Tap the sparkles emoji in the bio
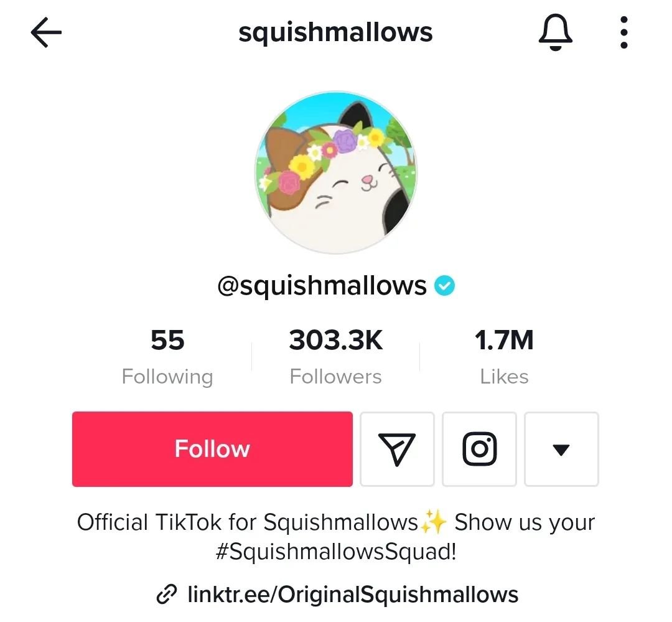The image size is (672, 622). 433,522
